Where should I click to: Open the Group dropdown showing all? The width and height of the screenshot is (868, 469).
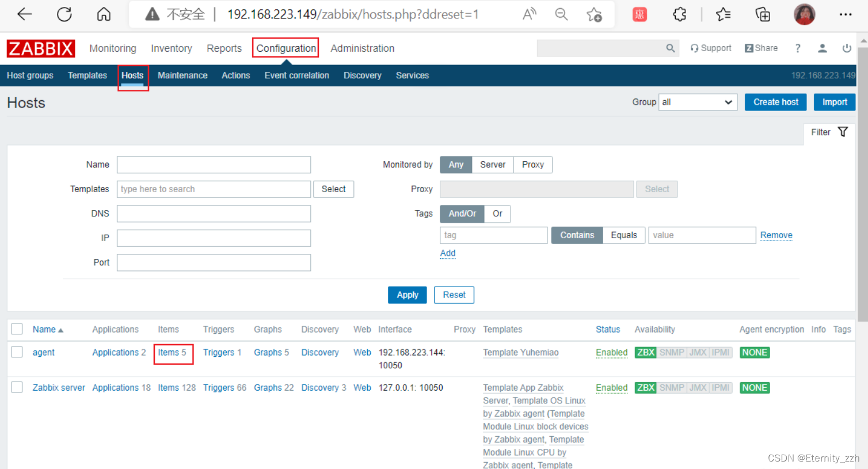[x=697, y=102]
